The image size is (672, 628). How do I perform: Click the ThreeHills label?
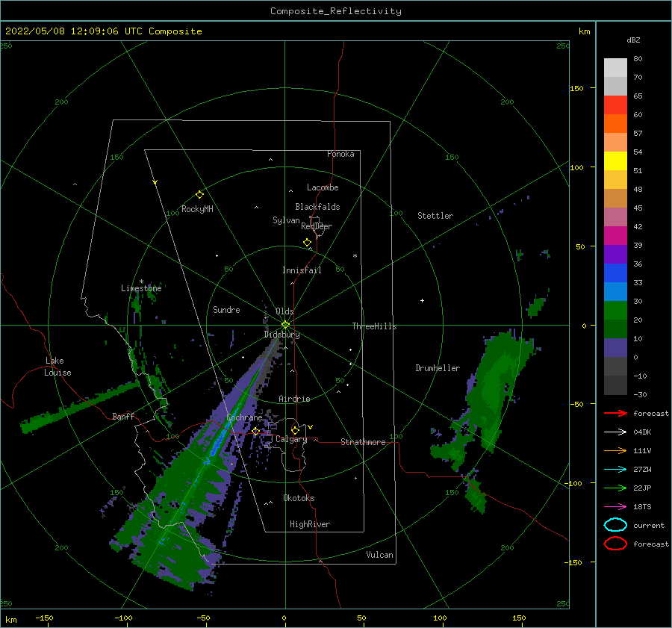375,326
